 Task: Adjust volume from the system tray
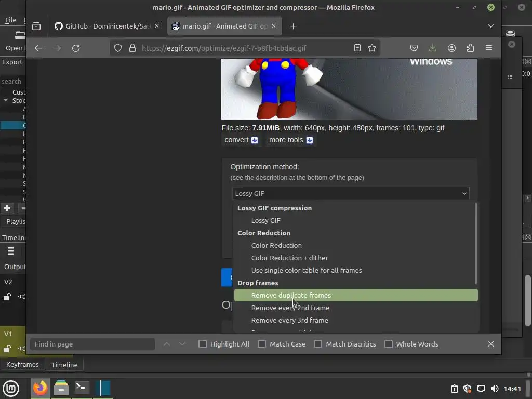click(495, 389)
